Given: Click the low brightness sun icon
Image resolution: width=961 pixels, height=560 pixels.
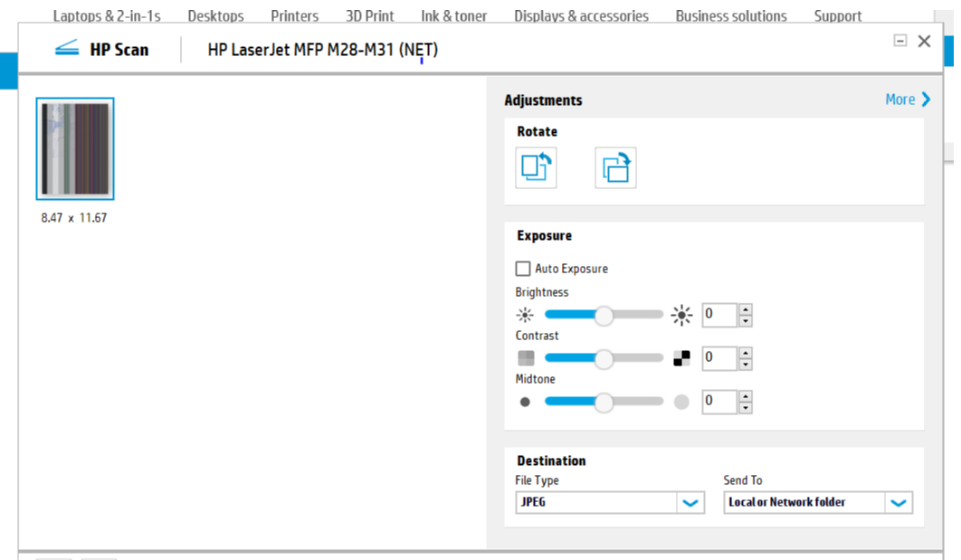Looking at the screenshot, I should pos(525,315).
